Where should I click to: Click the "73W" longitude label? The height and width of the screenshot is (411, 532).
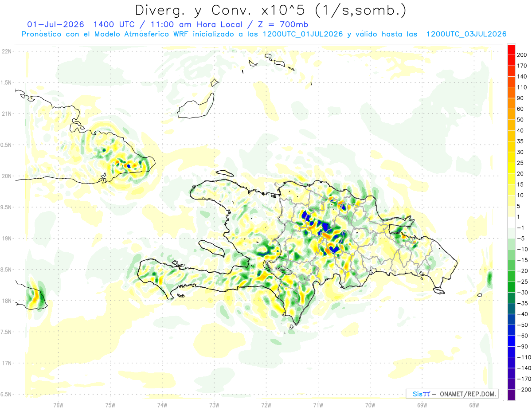pyautogui.click(x=214, y=405)
